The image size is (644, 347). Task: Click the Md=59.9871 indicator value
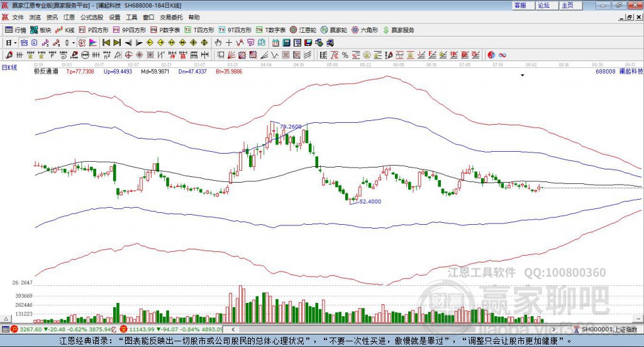click(x=155, y=72)
